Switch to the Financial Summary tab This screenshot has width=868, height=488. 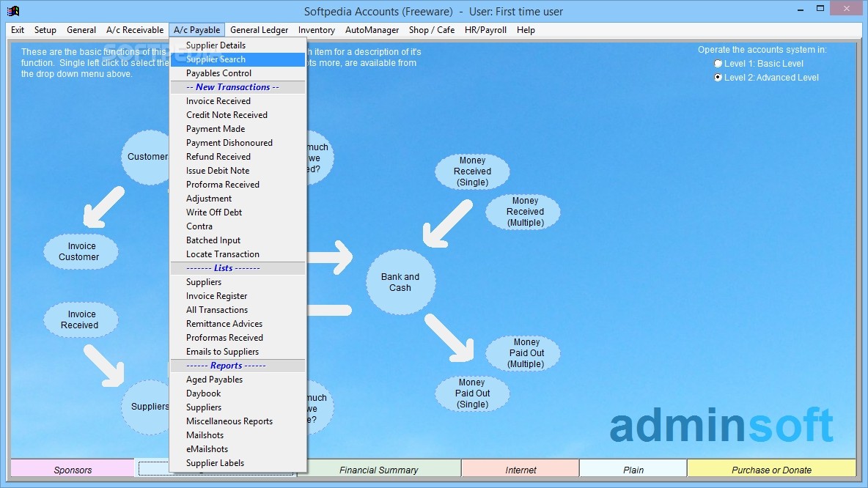click(378, 470)
